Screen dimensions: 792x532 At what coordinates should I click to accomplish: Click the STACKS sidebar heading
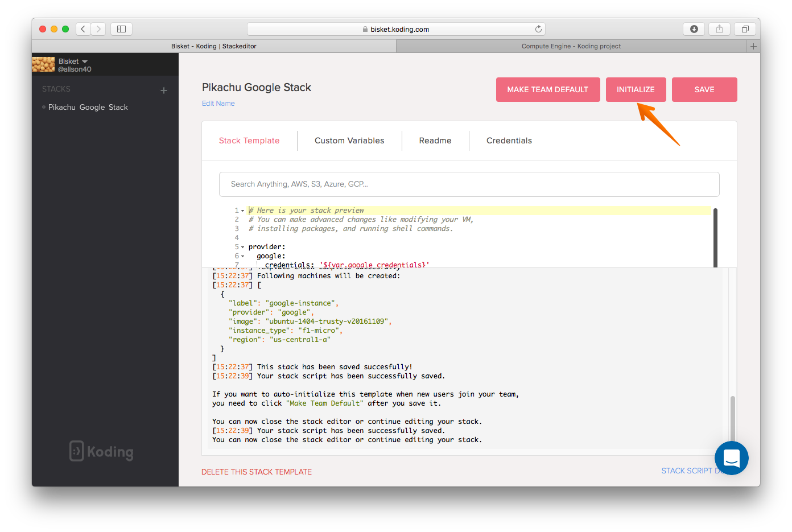(56, 89)
